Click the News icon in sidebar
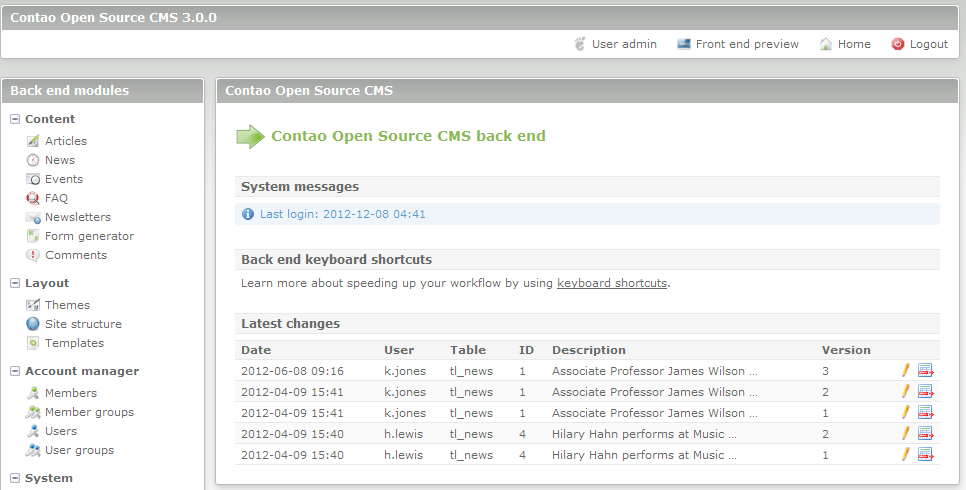 pos(34,160)
